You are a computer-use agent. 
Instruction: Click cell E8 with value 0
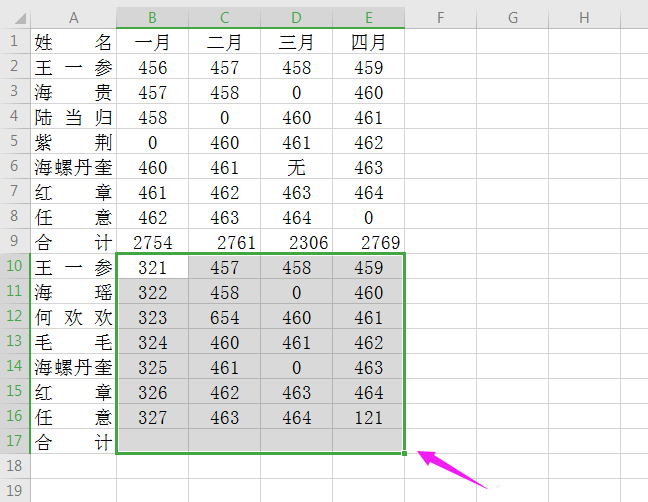point(369,217)
